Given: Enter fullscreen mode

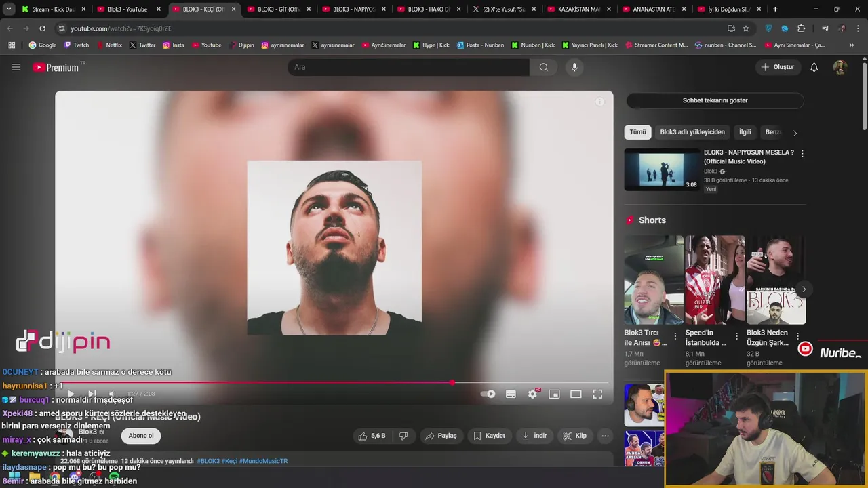Looking at the screenshot, I should point(597,394).
